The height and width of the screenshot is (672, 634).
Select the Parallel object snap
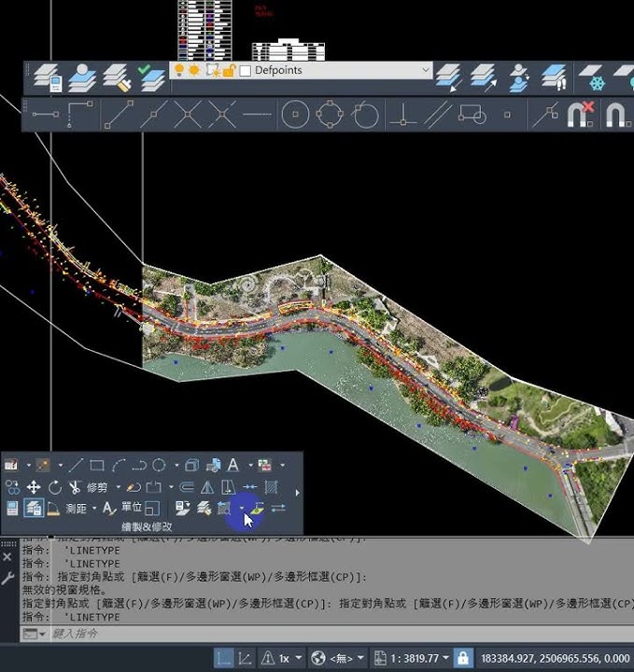[x=438, y=115]
